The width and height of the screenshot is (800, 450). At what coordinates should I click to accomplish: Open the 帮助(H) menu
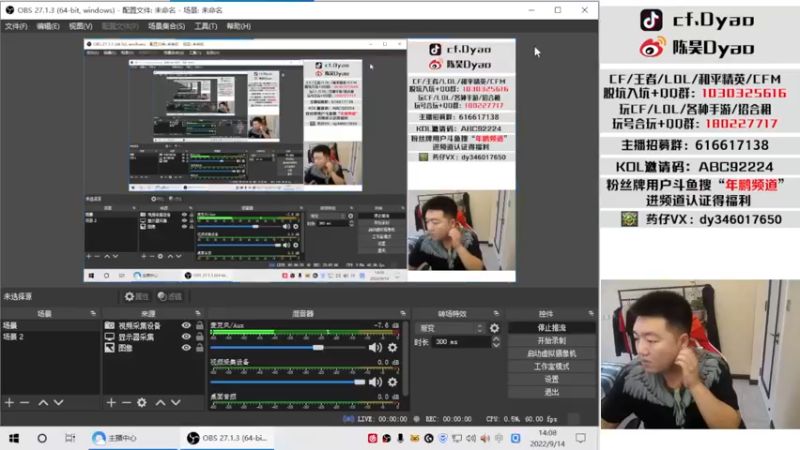pyautogui.click(x=239, y=26)
